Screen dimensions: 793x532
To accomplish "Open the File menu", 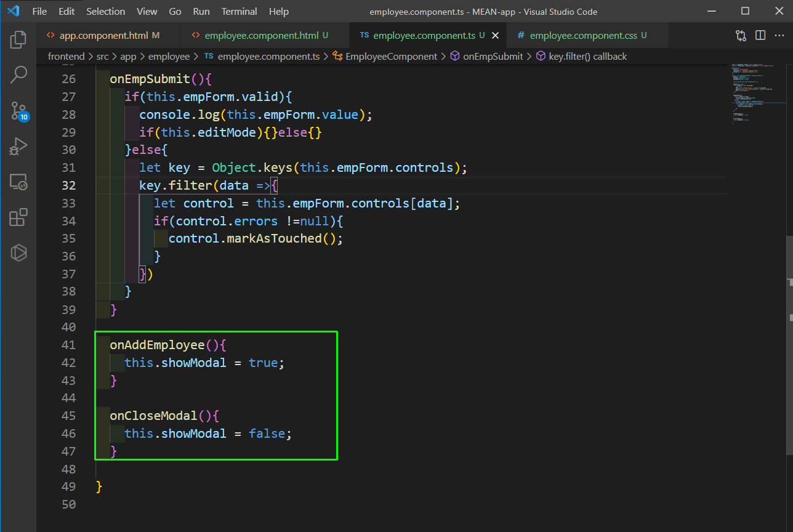I will click(x=39, y=12).
